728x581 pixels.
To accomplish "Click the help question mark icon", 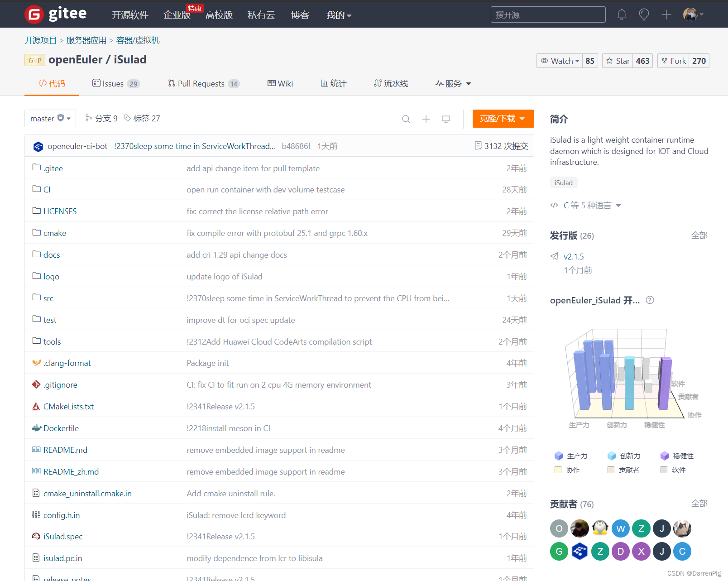I will click(650, 300).
